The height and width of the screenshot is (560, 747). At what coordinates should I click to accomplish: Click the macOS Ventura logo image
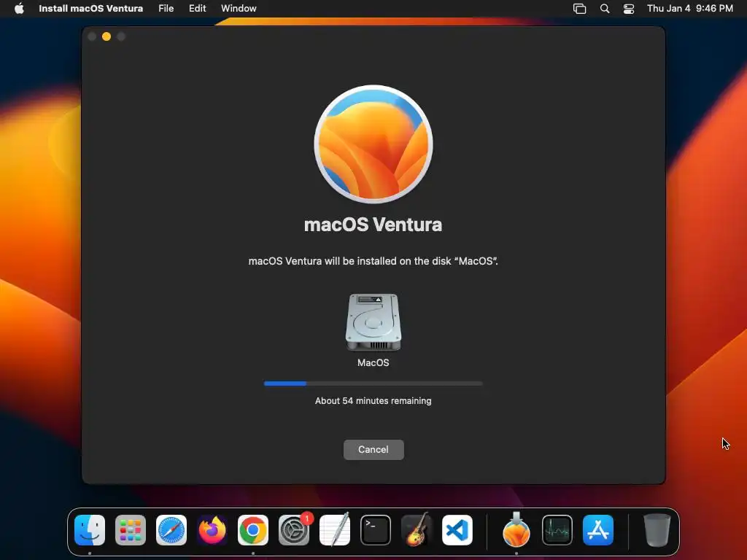(x=373, y=144)
